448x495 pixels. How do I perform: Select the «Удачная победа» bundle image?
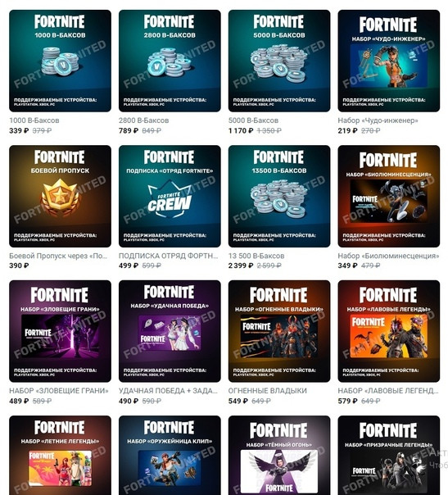click(170, 331)
